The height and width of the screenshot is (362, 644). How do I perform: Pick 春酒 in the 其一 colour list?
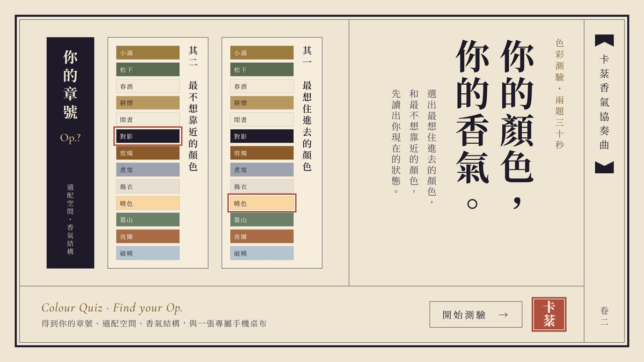click(x=262, y=86)
